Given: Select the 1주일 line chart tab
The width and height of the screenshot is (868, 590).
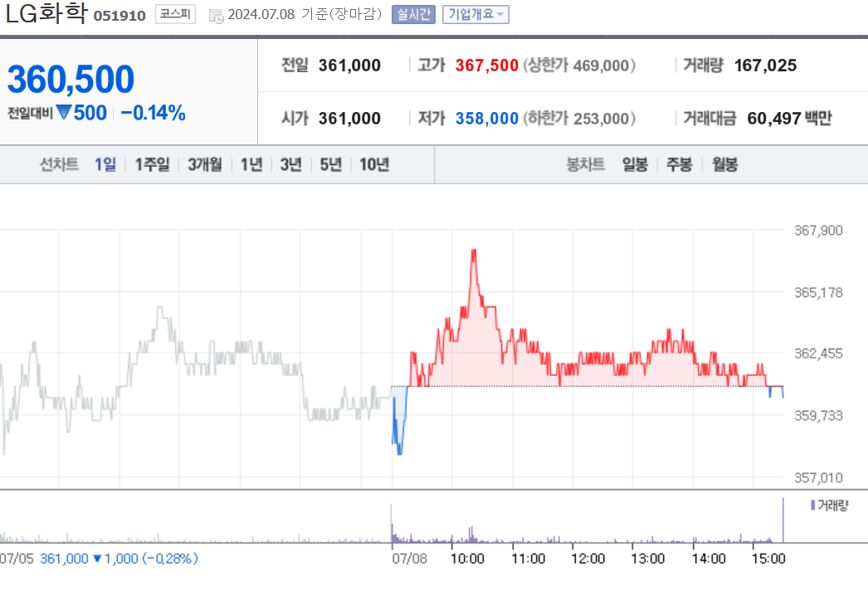Looking at the screenshot, I should pyautogui.click(x=152, y=164).
